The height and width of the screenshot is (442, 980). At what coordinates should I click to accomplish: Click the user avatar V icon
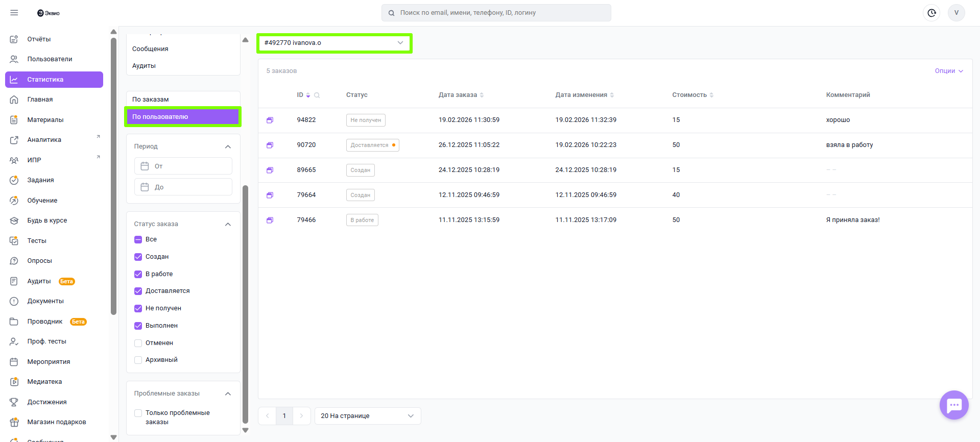(x=956, y=13)
